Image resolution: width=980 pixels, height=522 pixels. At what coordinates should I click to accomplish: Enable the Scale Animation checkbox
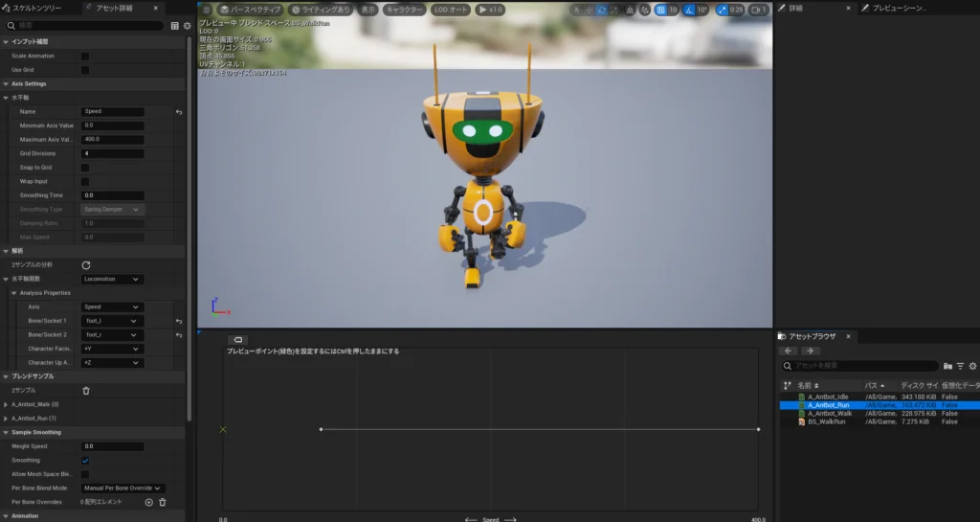85,57
